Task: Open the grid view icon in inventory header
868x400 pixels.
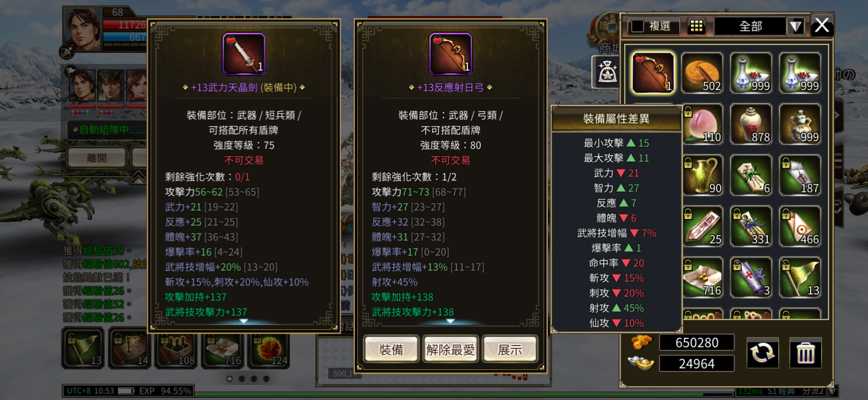Action: [696, 26]
